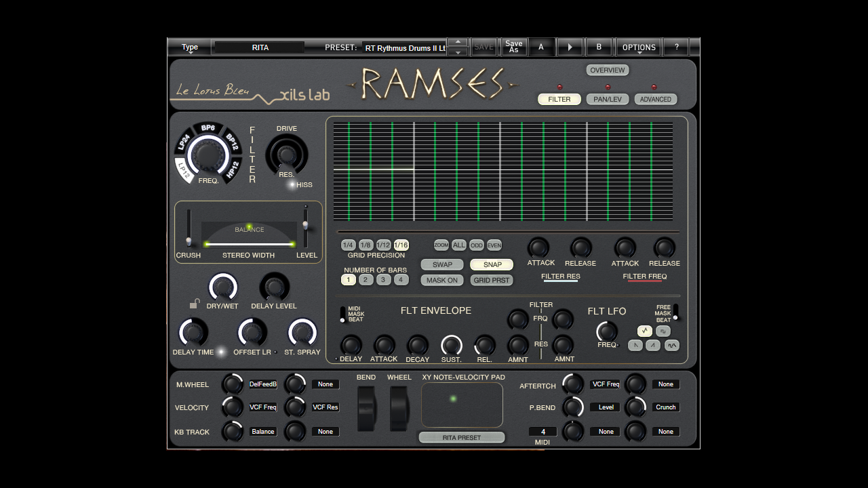Click the VELOCITY first amount knob
This screenshot has height=488, width=868.
[x=232, y=407]
